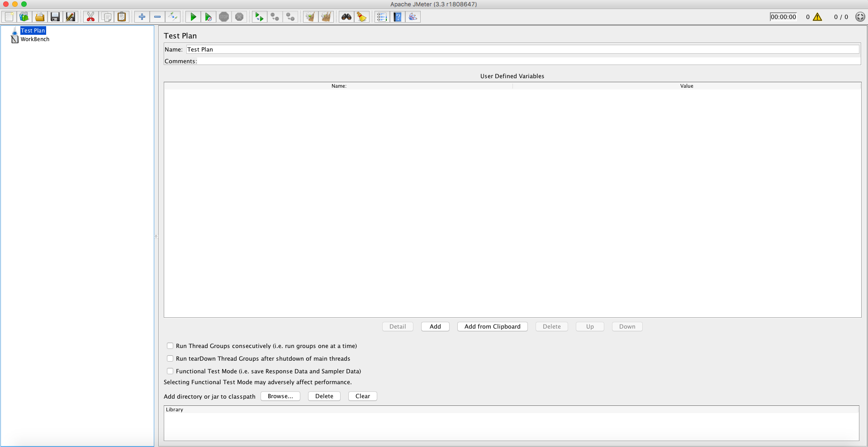Open the Function Helper dialog icon

[382, 17]
